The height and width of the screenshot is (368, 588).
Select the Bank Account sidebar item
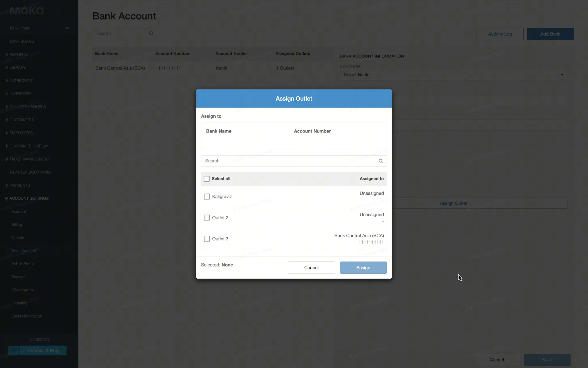coord(24,251)
